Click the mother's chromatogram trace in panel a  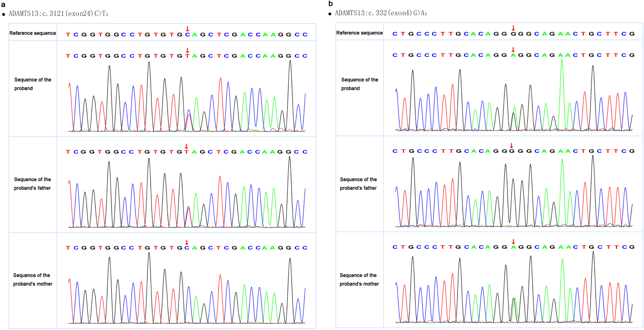[x=187, y=288]
